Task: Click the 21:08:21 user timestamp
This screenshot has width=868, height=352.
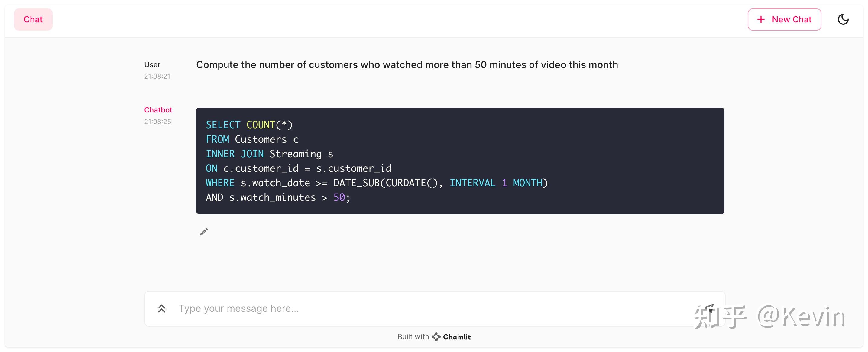Action: (157, 76)
